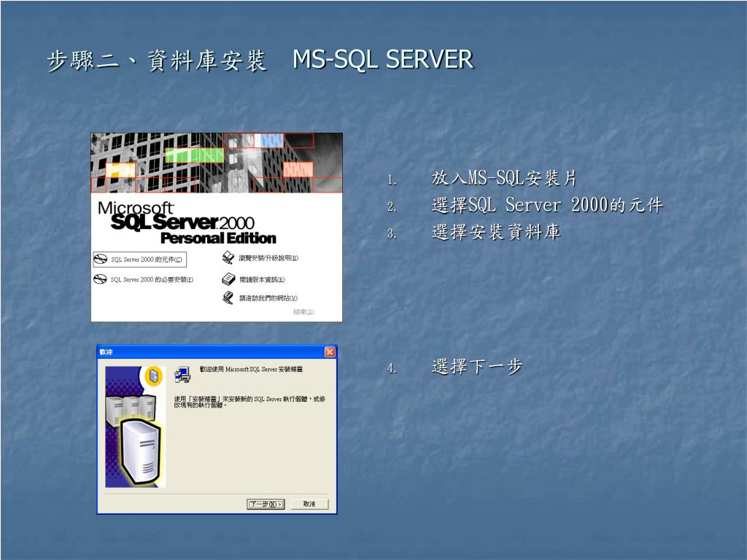Click the wizard description starting 使用「安裝精靈」

click(x=249, y=402)
